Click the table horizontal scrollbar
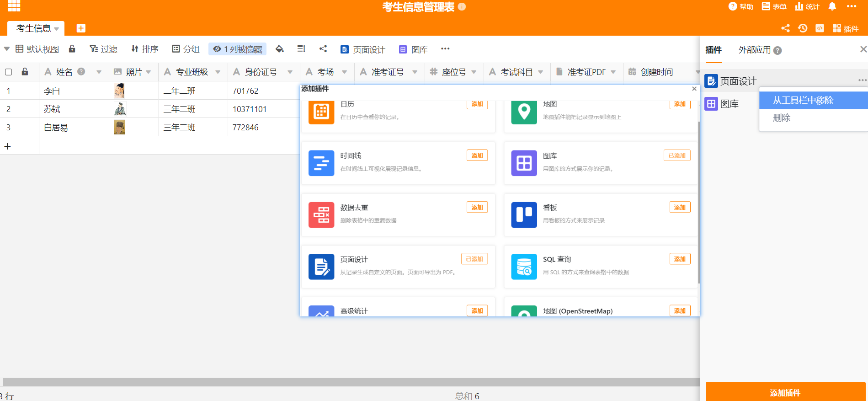 (351, 382)
